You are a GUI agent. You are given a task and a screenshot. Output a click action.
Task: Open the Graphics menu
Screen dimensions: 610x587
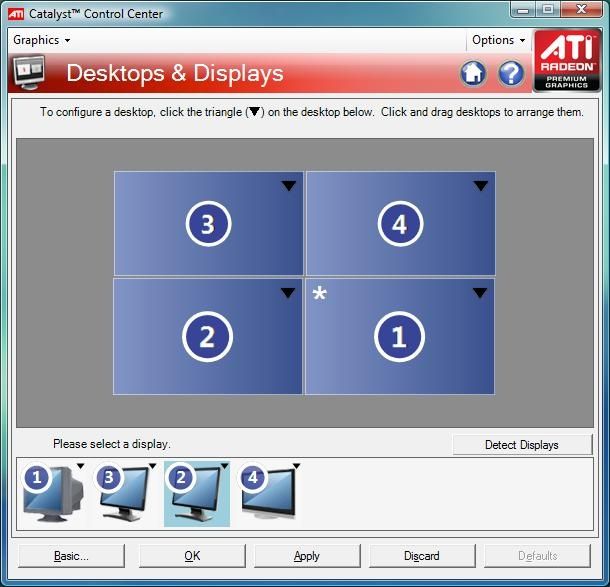coord(42,40)
